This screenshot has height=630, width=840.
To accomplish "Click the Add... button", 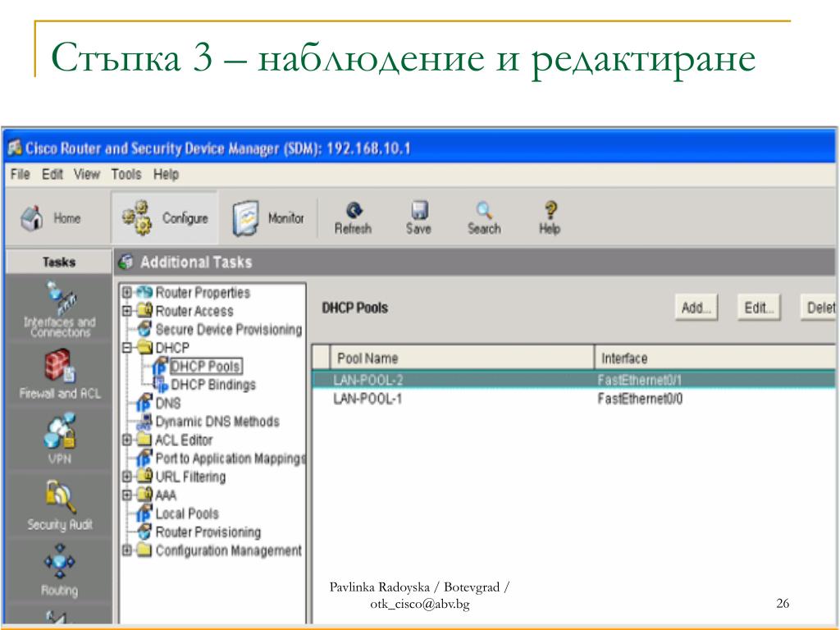I will coord(696,308).
